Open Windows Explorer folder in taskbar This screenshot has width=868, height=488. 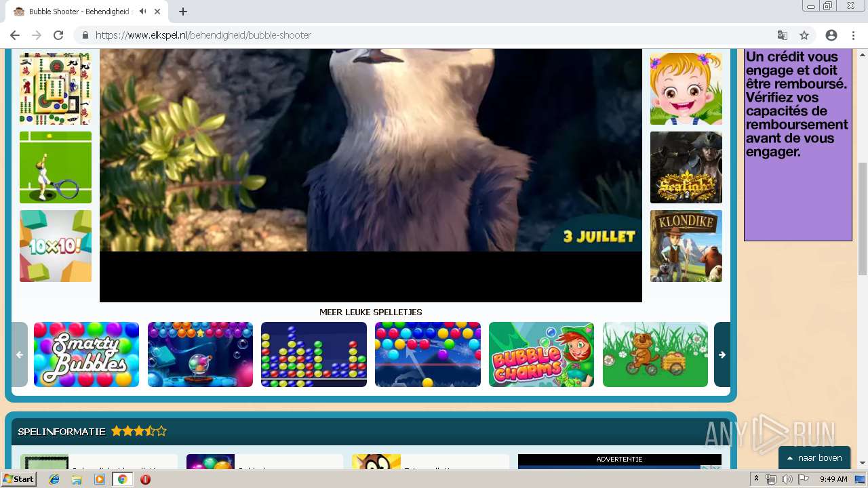[77, 479]
